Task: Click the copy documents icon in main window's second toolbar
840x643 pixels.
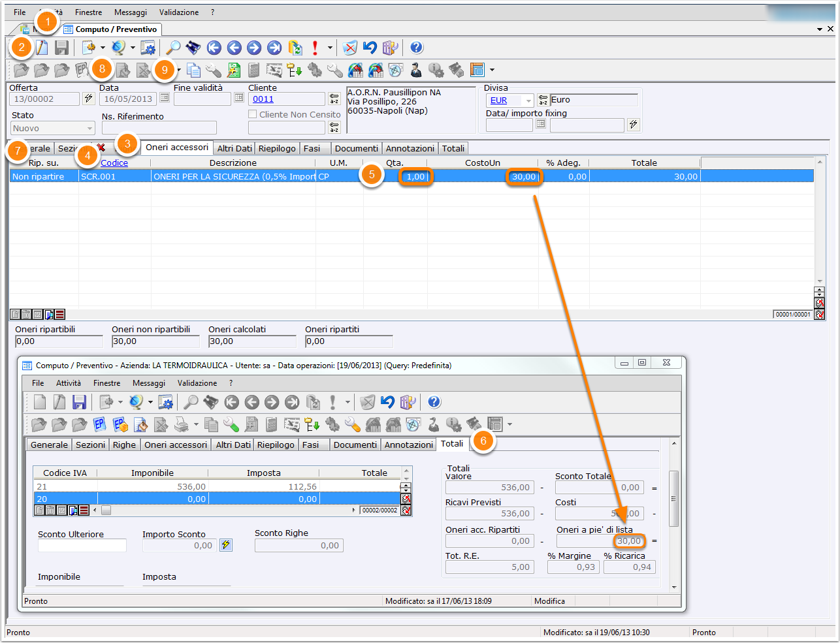Action: pyautogui.click(x=194, y=70)
